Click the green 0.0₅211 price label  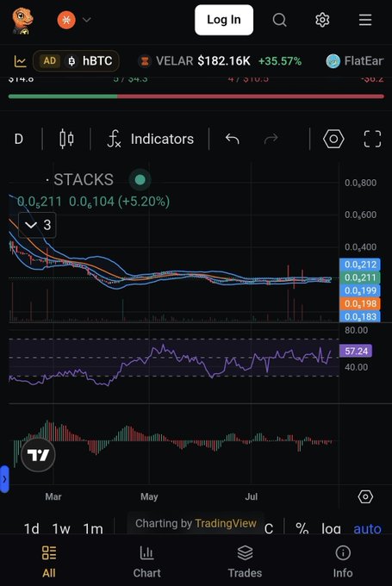(x=360, y=277)
